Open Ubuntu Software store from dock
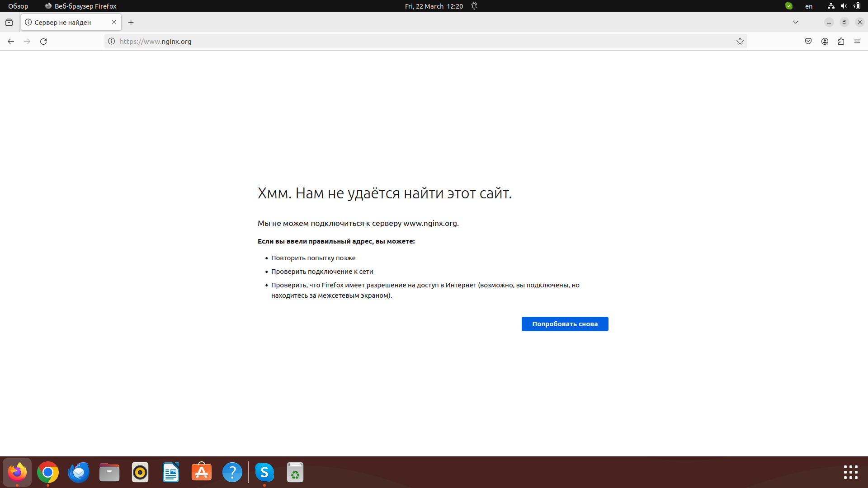 pos(202,472)
